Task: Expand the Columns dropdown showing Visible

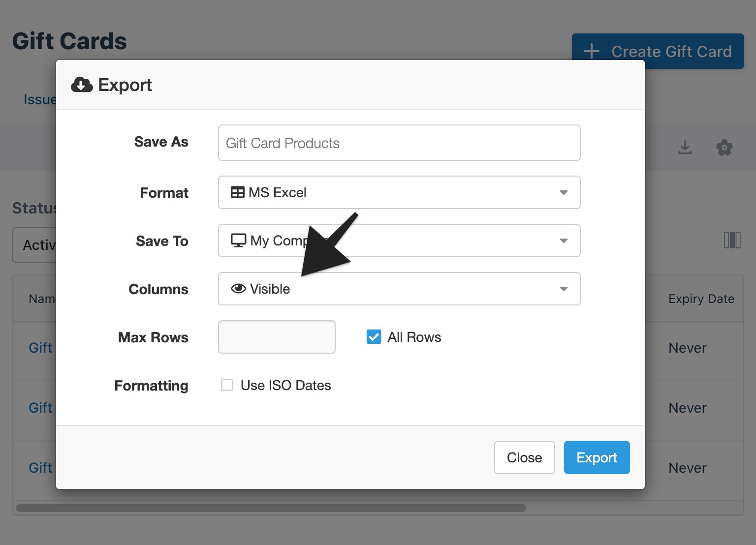Action: coord(399,289)
